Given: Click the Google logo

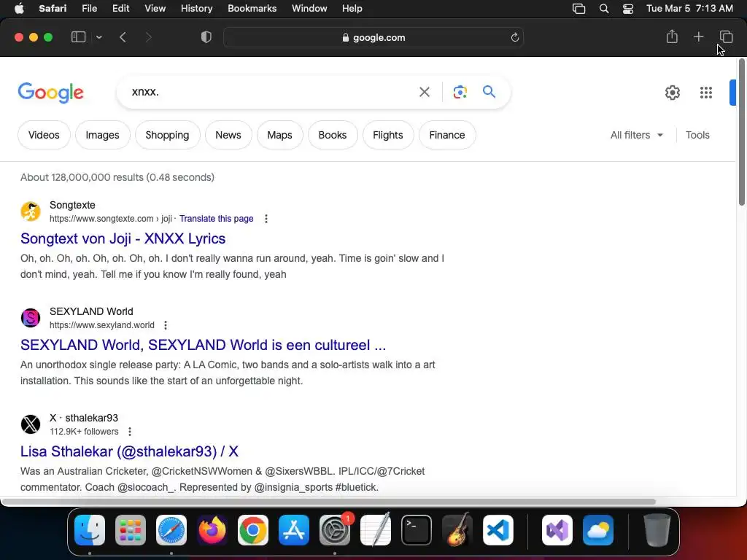Looking at the screenshot, I should pos(50,93).
